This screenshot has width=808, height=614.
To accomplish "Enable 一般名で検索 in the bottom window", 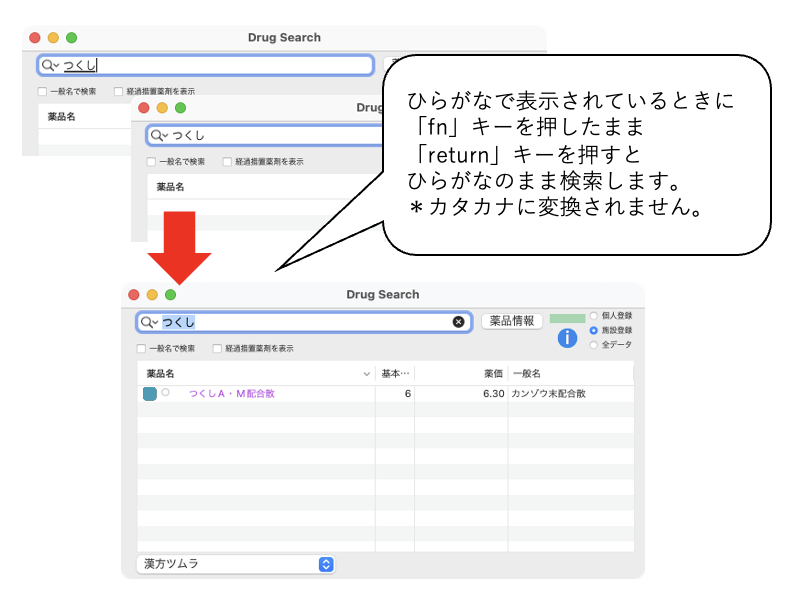I will [142, 349].
